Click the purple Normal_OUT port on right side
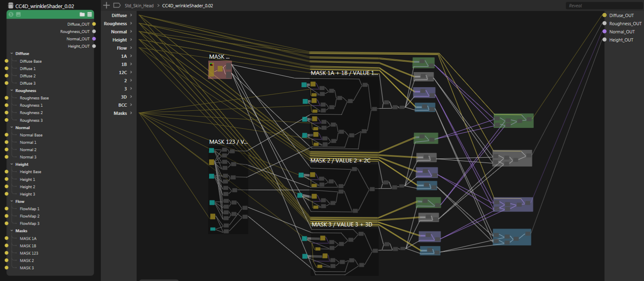This screenshot has width=644, height=281. (605, 31)
